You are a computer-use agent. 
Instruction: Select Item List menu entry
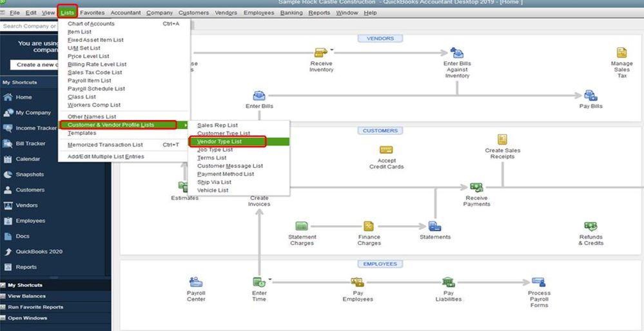(x=123, y=32)
